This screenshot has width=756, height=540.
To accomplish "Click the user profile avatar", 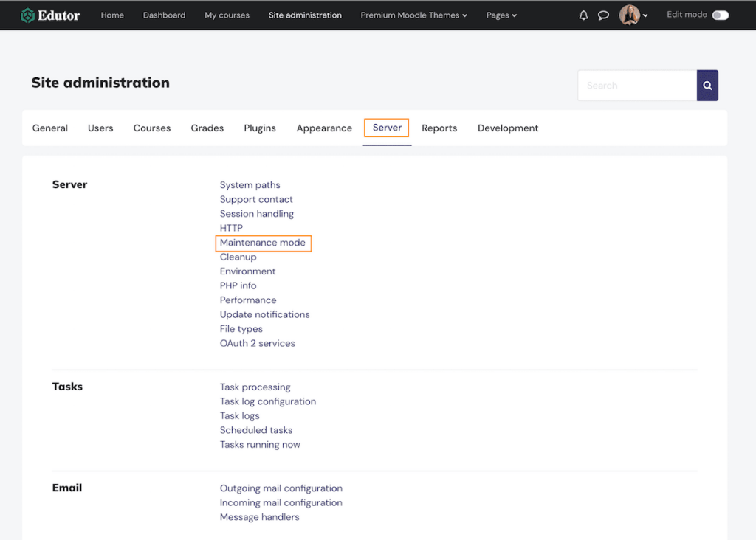I will click(629, 15).
